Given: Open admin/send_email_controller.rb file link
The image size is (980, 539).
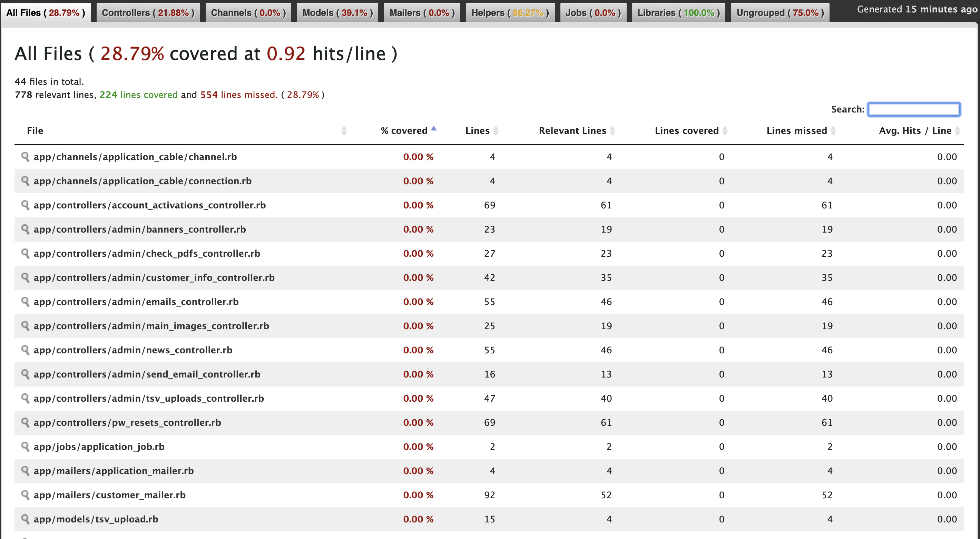Looking at the screenshot, I should coord(147,374).
